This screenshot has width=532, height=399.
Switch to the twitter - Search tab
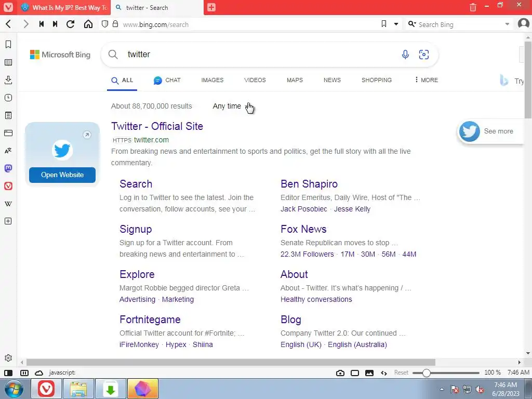click(x=157, y=7)
